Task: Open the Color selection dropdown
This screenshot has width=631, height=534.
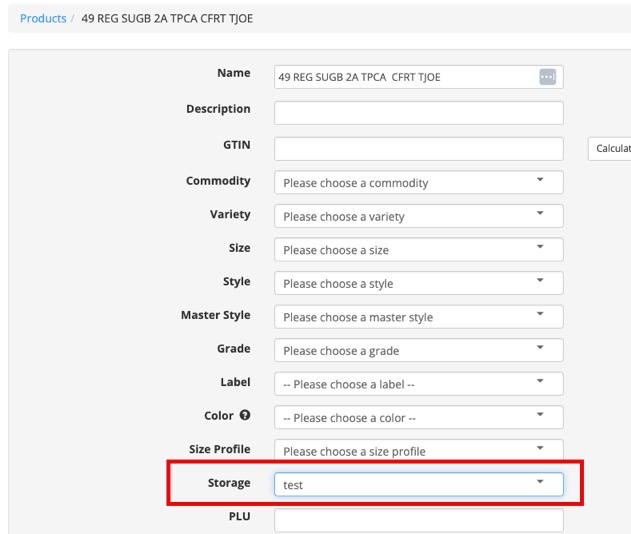Action: tap(418, 417)
